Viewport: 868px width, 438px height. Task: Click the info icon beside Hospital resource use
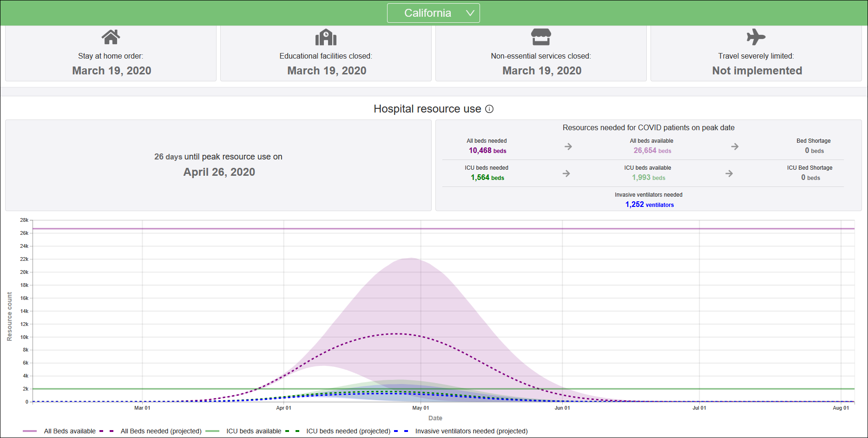[489, 109]
